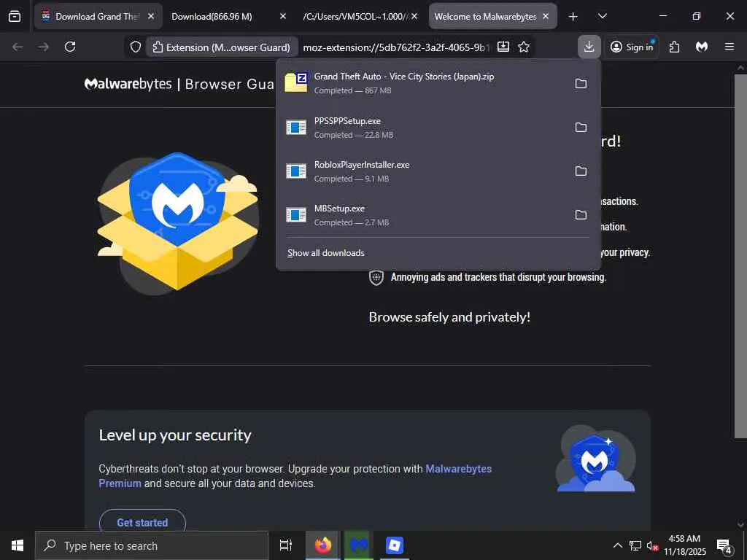Click the muted volume icon in tray

click(652, 545)
